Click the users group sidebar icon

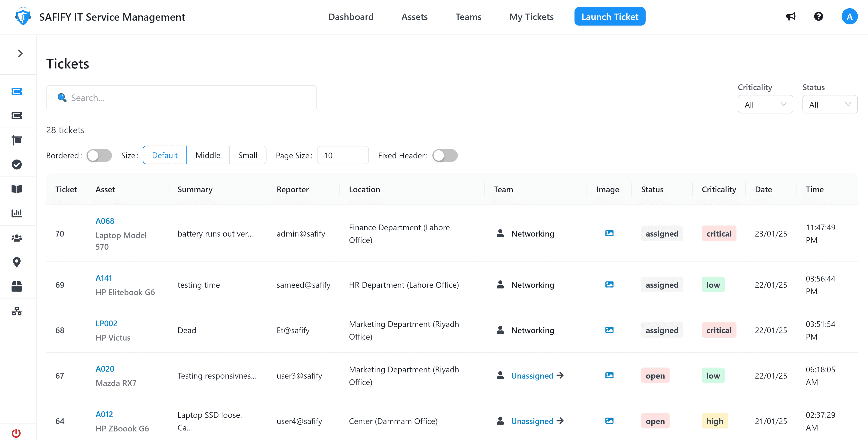(x=17, y=238)
